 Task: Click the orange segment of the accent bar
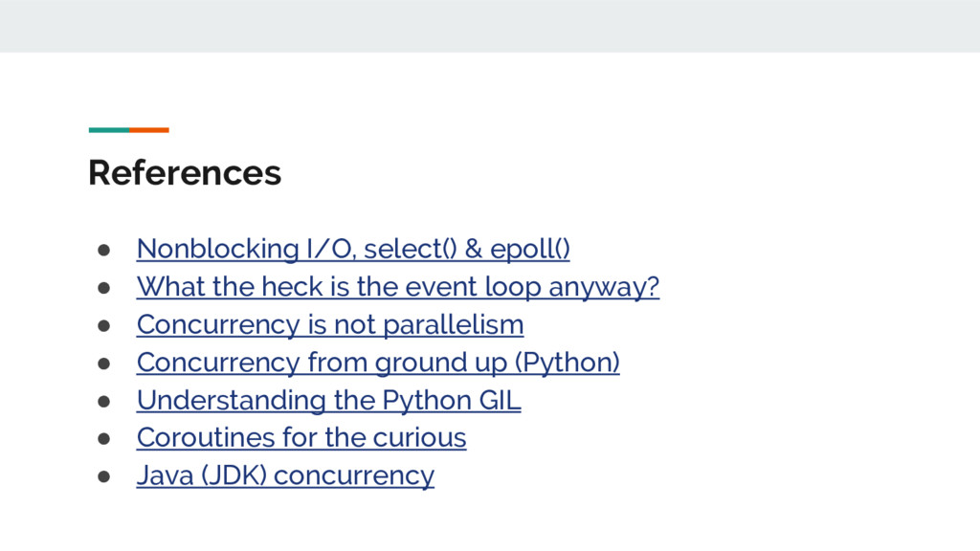[149, 130]
